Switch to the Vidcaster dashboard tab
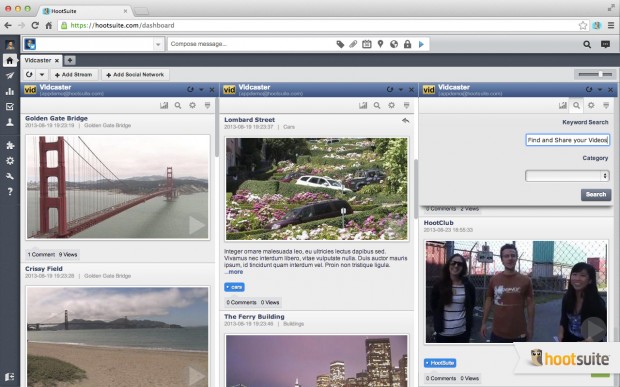Viewport: 620px width, 387px height. point(38,60)
